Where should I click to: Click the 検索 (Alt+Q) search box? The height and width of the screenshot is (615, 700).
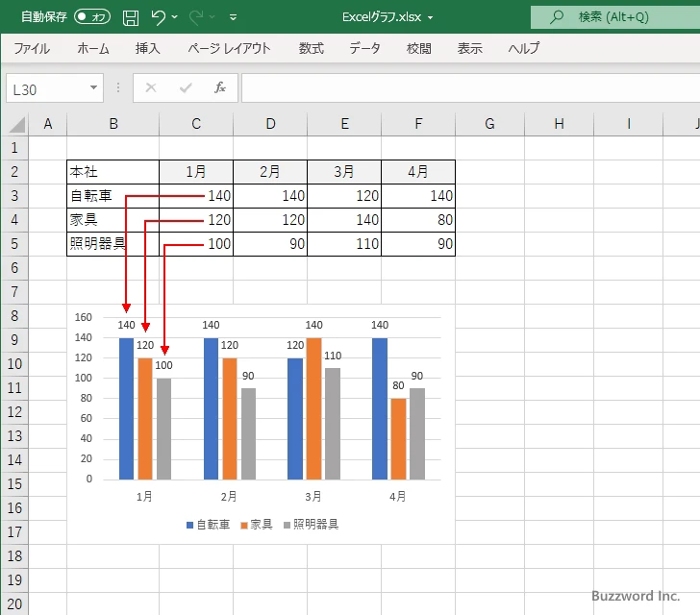615,17
